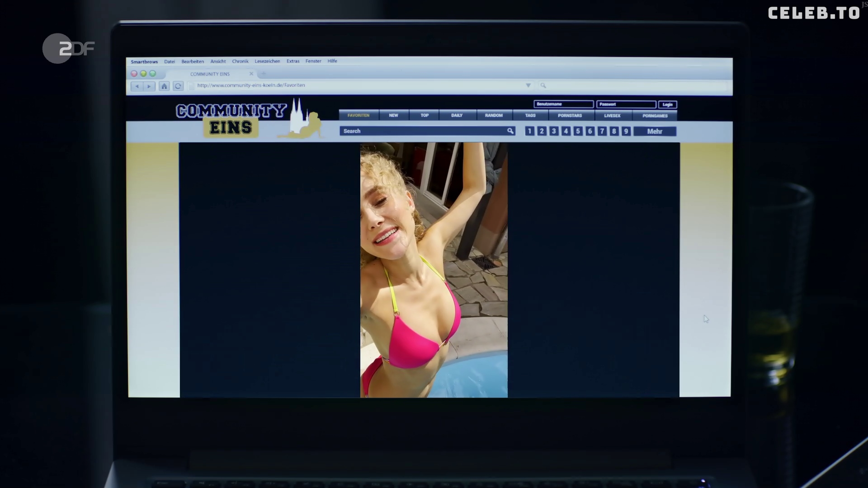Open a new tab with the plus icon

(264, 74)
